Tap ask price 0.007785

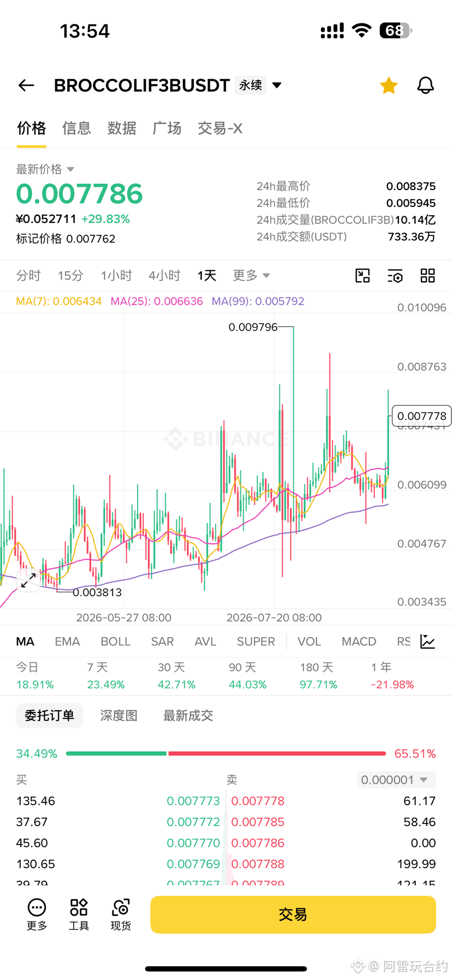(x=258, y=822)
